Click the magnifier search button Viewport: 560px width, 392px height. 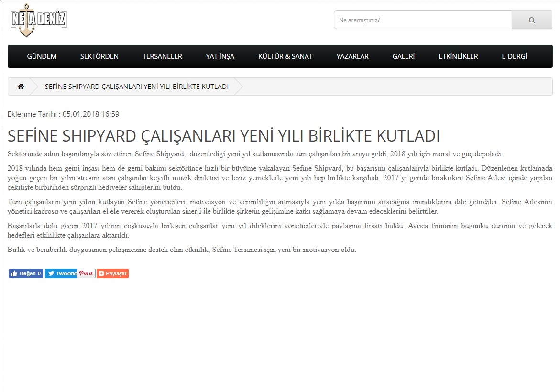[x=532, y=20]
